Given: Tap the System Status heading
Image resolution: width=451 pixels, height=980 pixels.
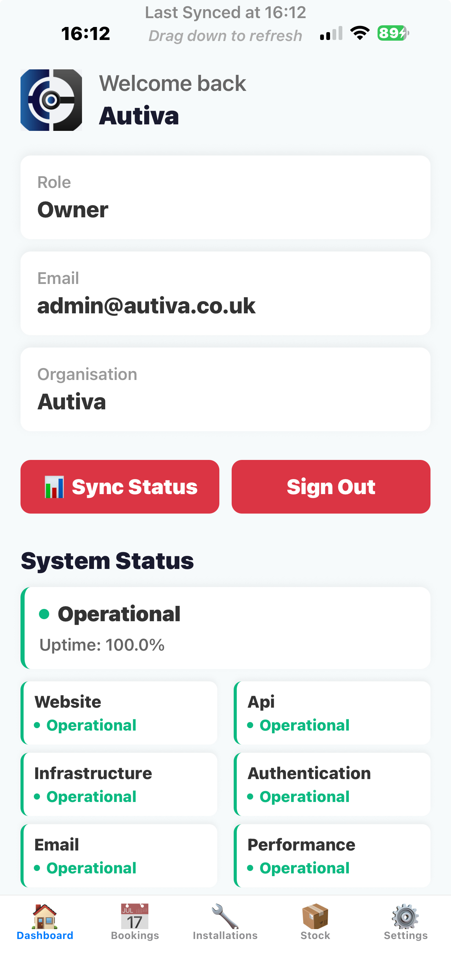Looking at the screenshot, I should click(x=107, y=561).
